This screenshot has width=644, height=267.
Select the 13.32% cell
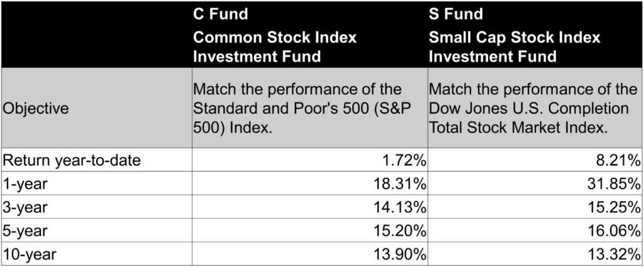(x=535, y=253)
